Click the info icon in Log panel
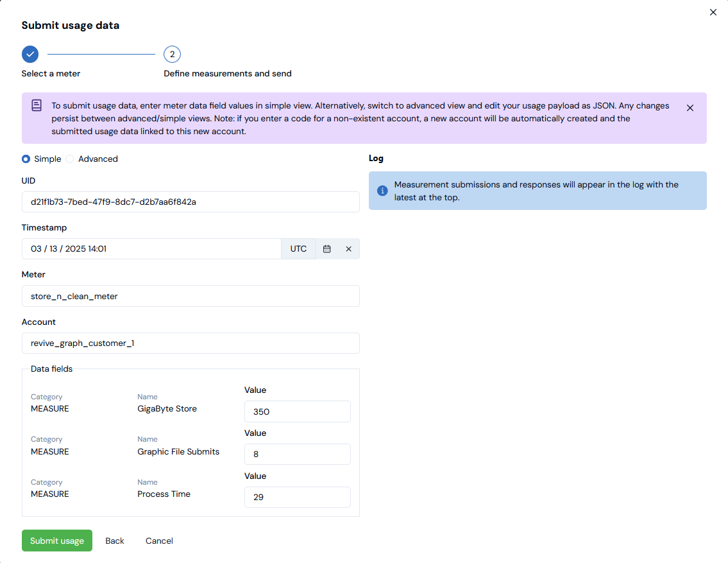The image size is (728, 563). (x=382, y=191)
